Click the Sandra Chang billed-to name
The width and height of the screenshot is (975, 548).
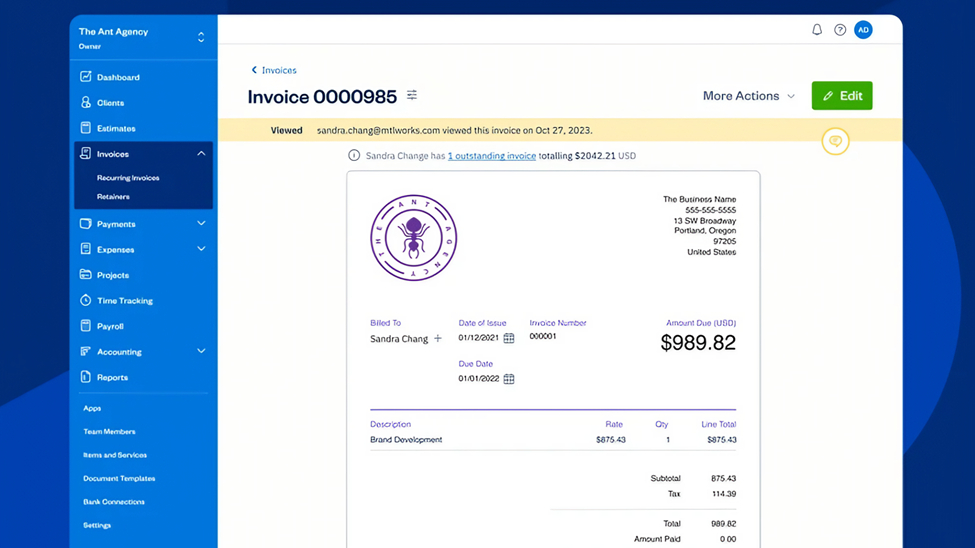point(399,338)
